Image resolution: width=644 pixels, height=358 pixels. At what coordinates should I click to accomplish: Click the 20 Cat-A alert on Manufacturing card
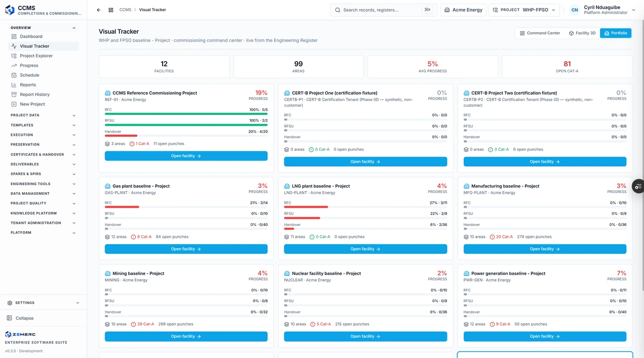(x=501, y=237)
